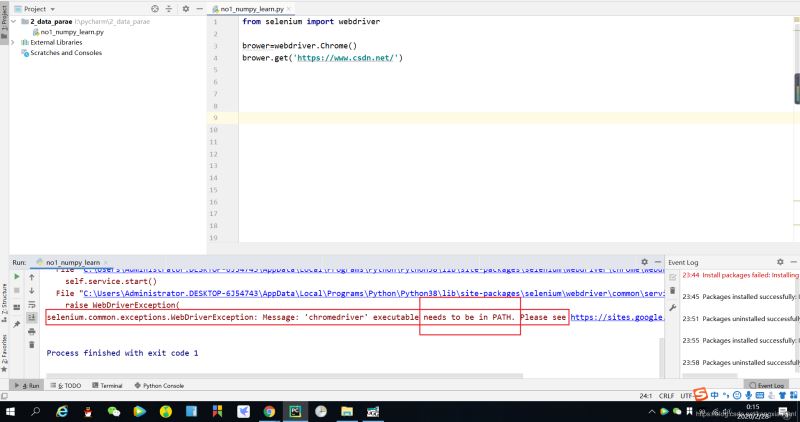
Task: Toggle scroll-to-end in the Run console
Action: click(32, 317)
